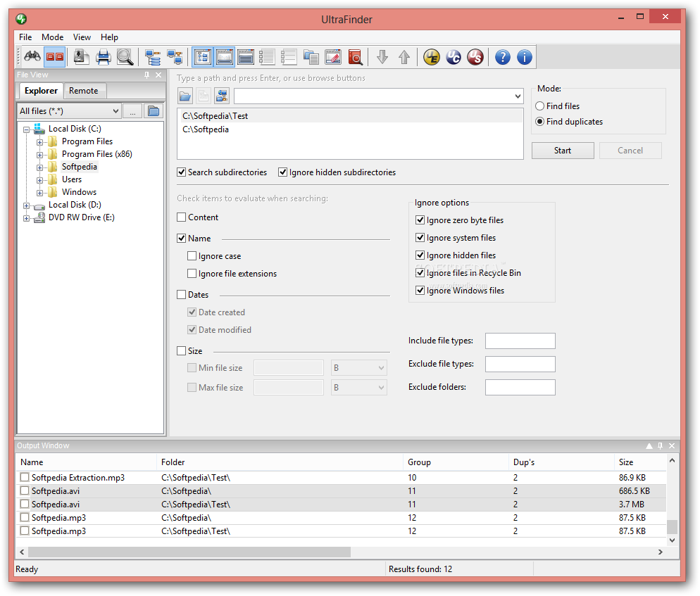Switch to the Explorer tab
Viewport: 700px width, 596px height.
[41, 91]
